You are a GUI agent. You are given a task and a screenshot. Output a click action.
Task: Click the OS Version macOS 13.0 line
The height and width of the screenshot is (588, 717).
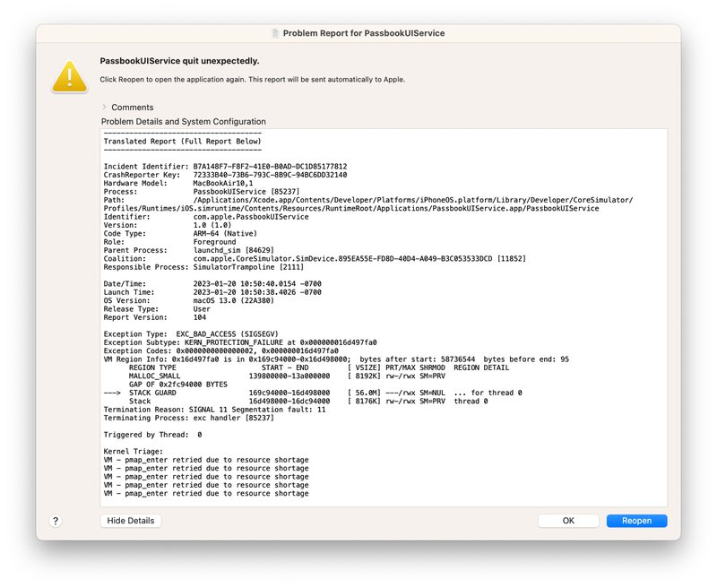tap(189, 300)
